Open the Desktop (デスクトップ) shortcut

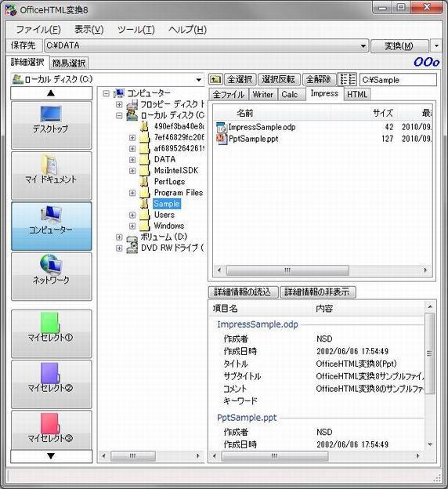[x=52, y=125]
